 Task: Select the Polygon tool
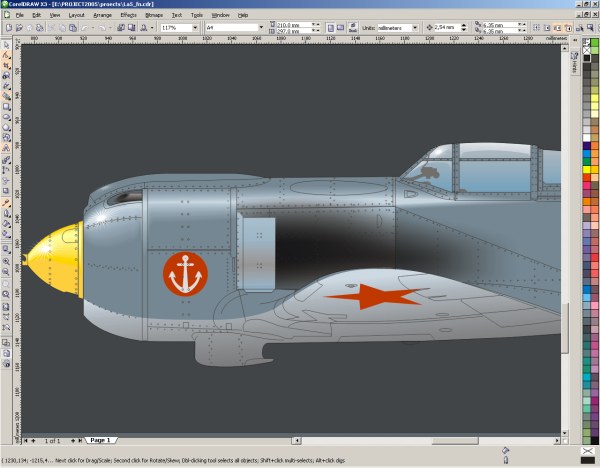click(x=6, y=127)
